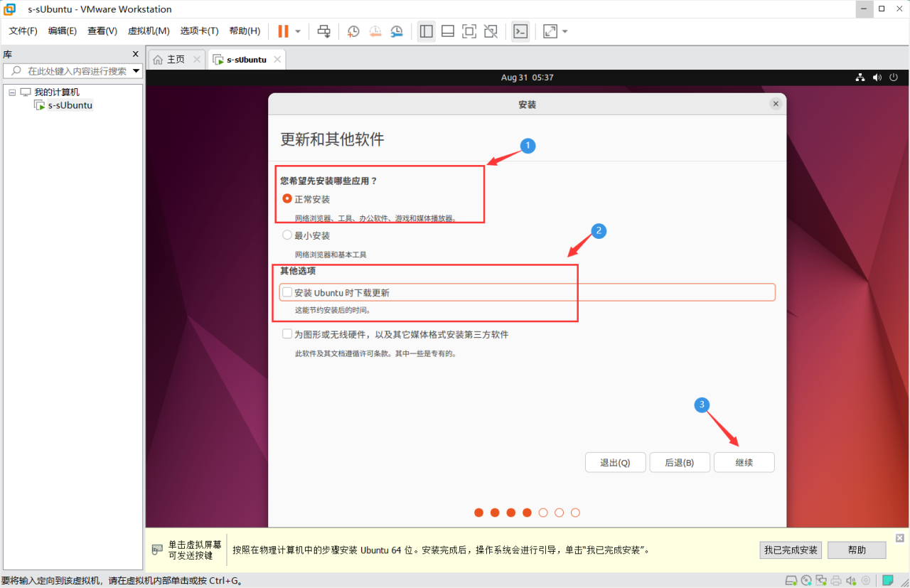910x588 pixels.
Task: Select s-sUbuntu in the library tree
Action: [70, 105]
